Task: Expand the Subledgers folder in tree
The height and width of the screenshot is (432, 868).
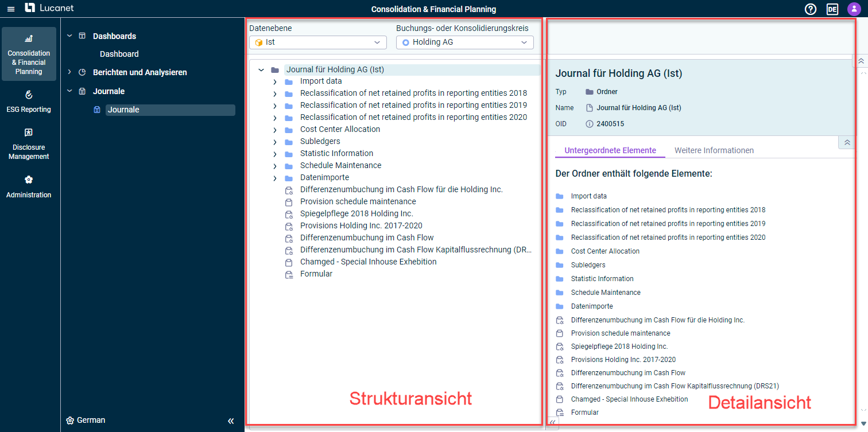Action: tap(275, 142)
